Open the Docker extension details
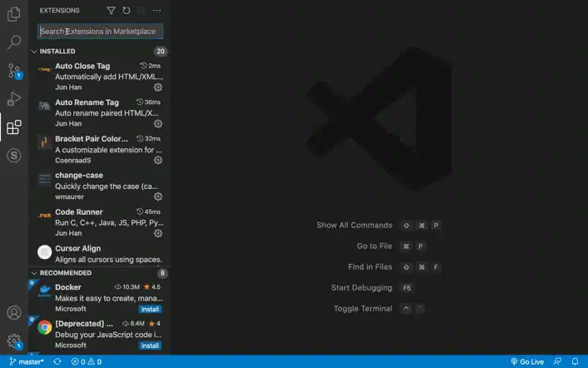The height and width of the screenshot is (368, 588). (x=100, y=298)
